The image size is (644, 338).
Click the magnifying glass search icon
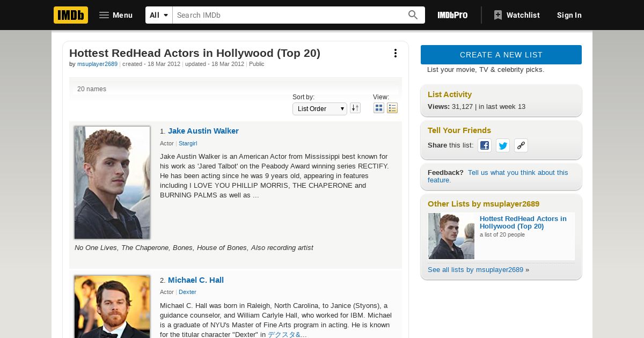pyautogui.click(x=413, y=15)
